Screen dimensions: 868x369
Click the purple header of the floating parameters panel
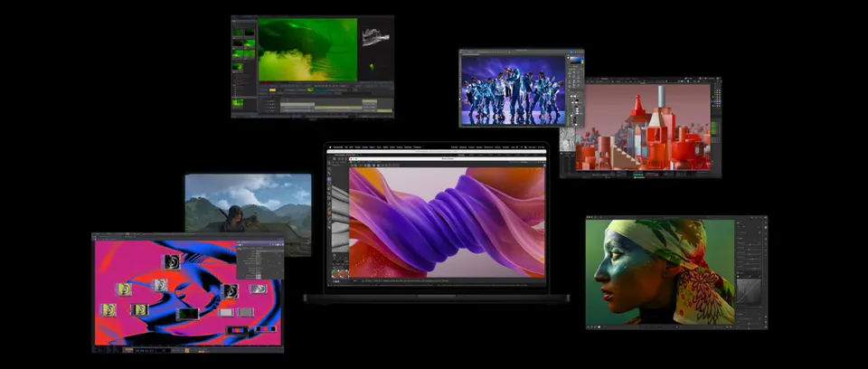click(260, 244)
